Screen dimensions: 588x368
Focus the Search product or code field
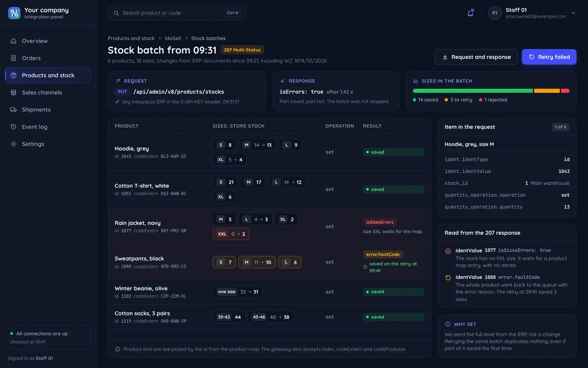pos(177,13)
